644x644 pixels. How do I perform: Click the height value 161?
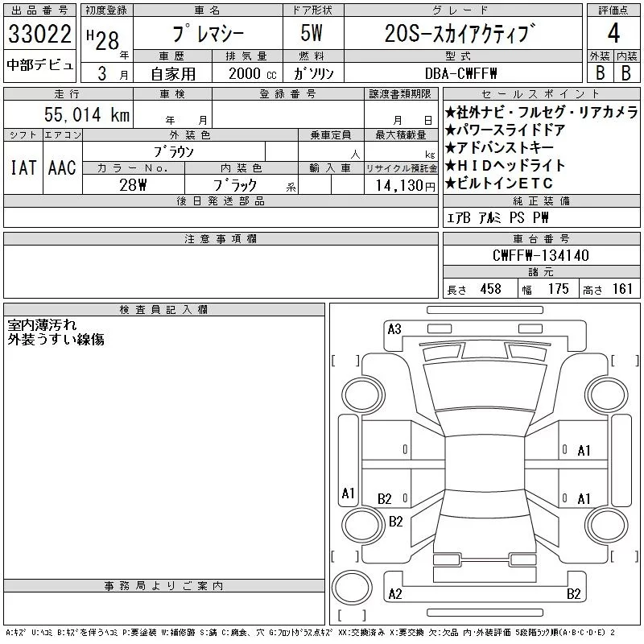click(622, 289)
